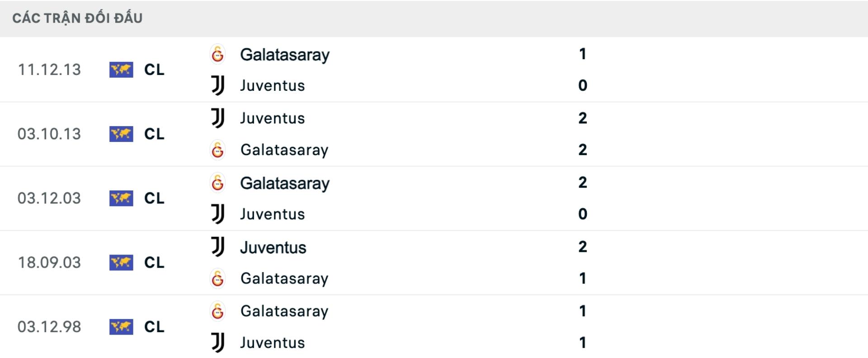Click the CÁC TRẬN ĐỐI ĐẤU section header

tap(78, 18)
